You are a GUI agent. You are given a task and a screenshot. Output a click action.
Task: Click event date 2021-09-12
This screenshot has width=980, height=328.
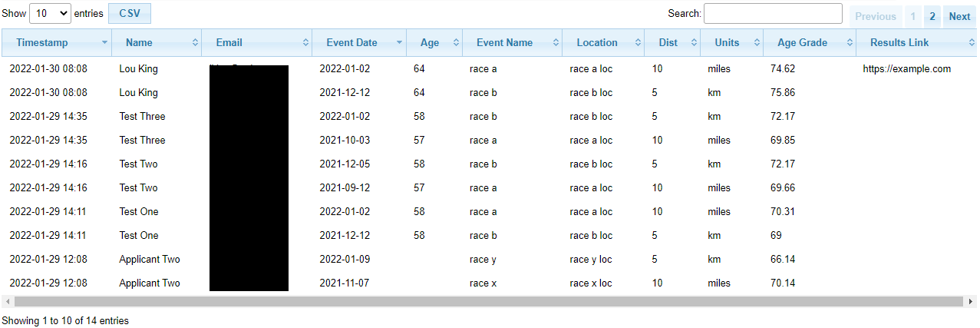coord(345,188)
